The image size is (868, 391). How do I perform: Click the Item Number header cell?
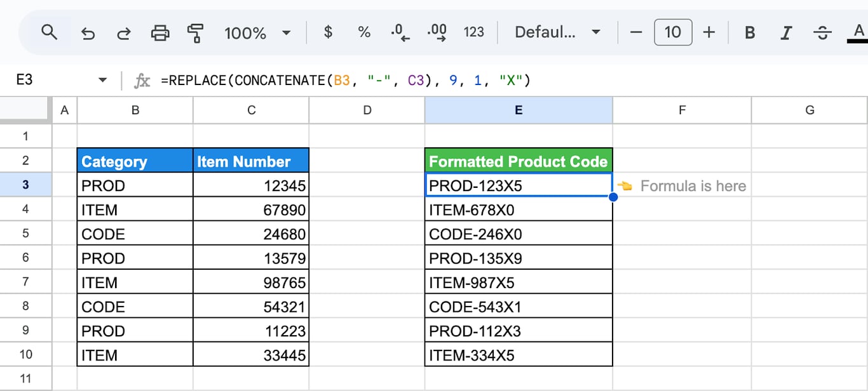pyautogui.click(x=252, y=161)
